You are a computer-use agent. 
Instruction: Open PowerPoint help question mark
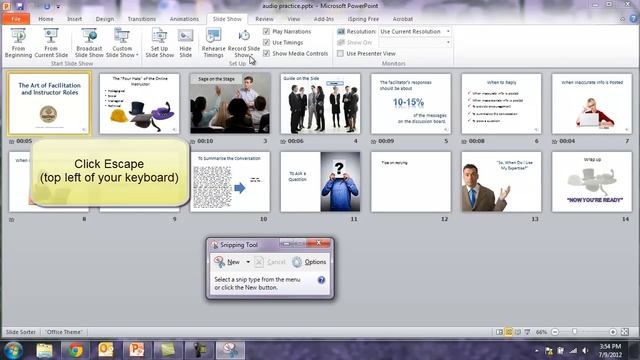[633, 19]
